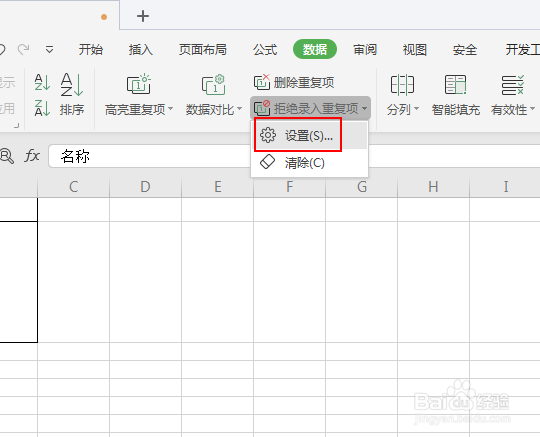The height and width of the screenshot is (437, 540).
Task: Expand the 分列 dropdown arrow
Action: [416, 108]
